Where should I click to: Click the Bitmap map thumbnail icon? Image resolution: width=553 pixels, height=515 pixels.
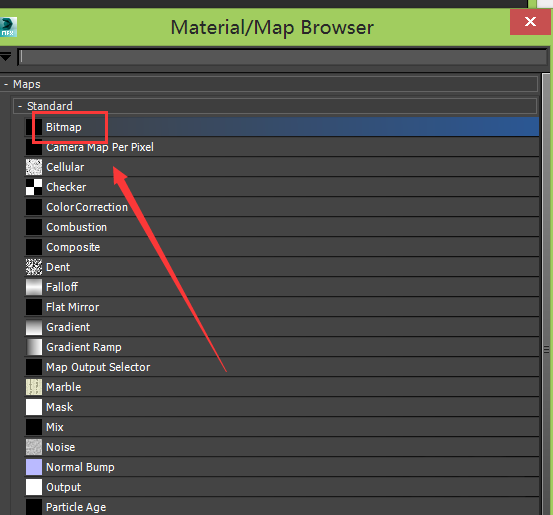pos(34,127)
